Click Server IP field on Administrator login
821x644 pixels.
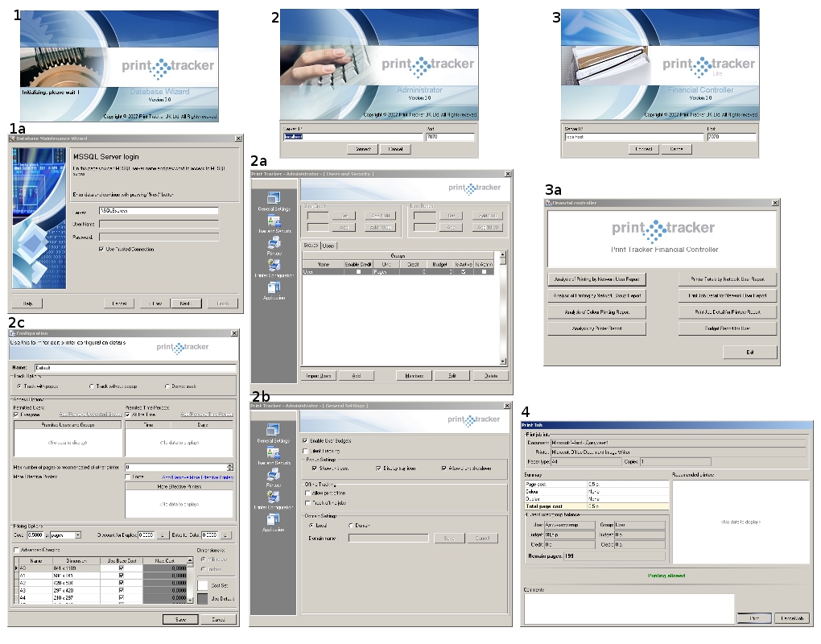pos(353,137)
